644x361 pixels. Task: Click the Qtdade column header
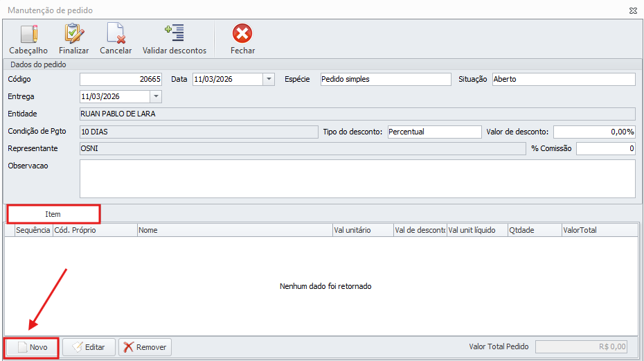coord(533,230)
